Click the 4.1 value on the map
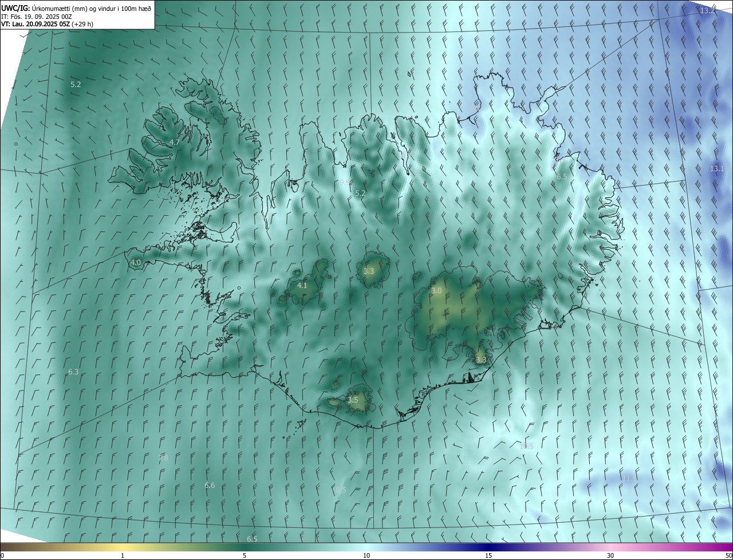Viewport: 733px width, 560px height. (x=302, y=285)
